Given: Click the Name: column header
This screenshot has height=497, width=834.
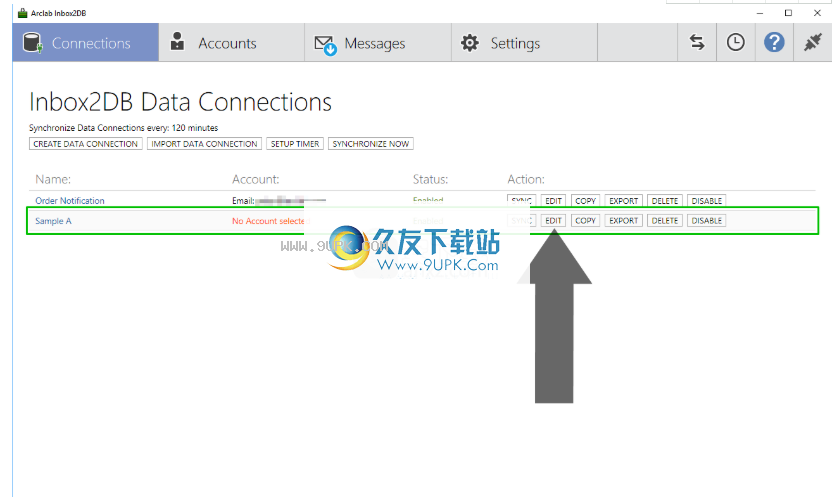Looking at the screenshot, I should pos(53,179).
